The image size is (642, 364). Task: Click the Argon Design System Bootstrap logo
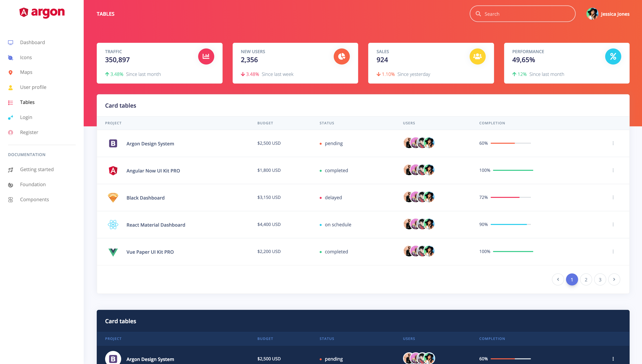[x=113, y=143]
